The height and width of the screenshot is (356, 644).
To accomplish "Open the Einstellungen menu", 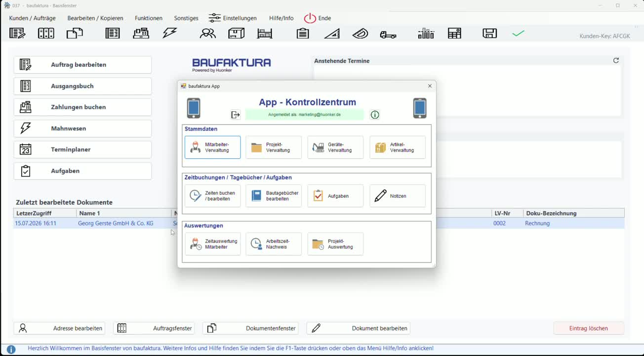I will click(x=233, y=18).
